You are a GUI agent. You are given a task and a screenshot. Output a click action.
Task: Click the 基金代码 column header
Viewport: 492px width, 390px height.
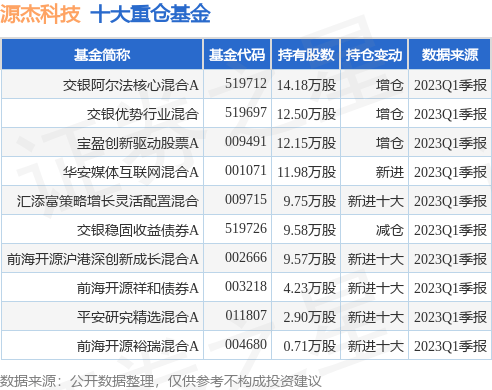tap(237, 54)
